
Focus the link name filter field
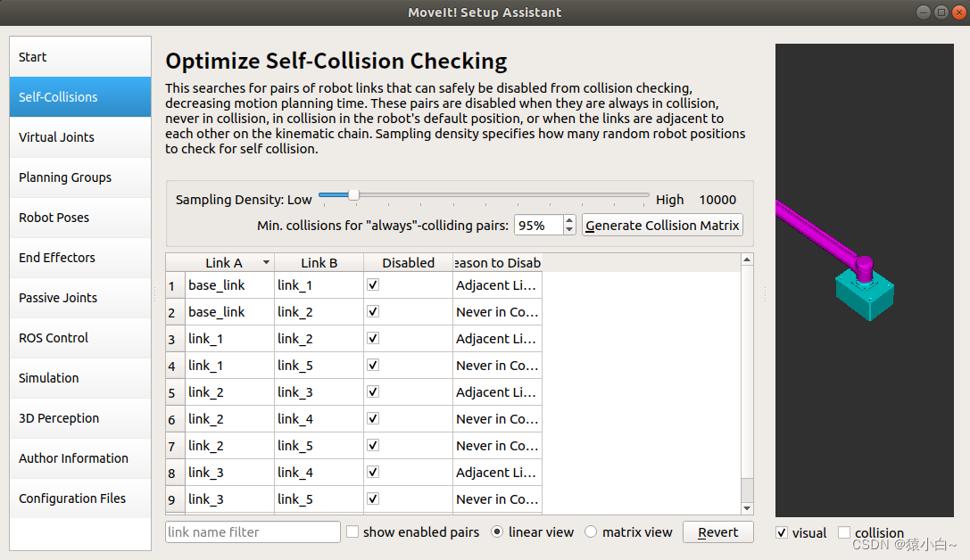(253, 532)
